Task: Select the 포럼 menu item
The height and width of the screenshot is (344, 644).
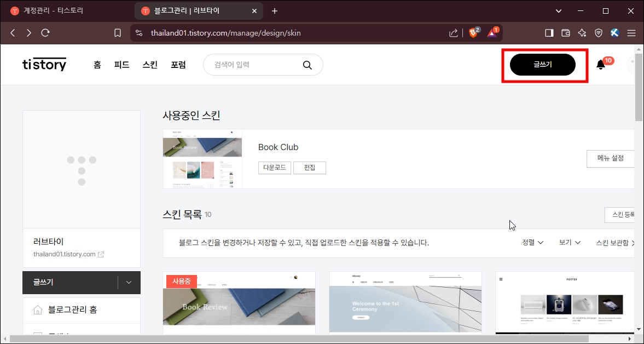Action: point(179,65)
